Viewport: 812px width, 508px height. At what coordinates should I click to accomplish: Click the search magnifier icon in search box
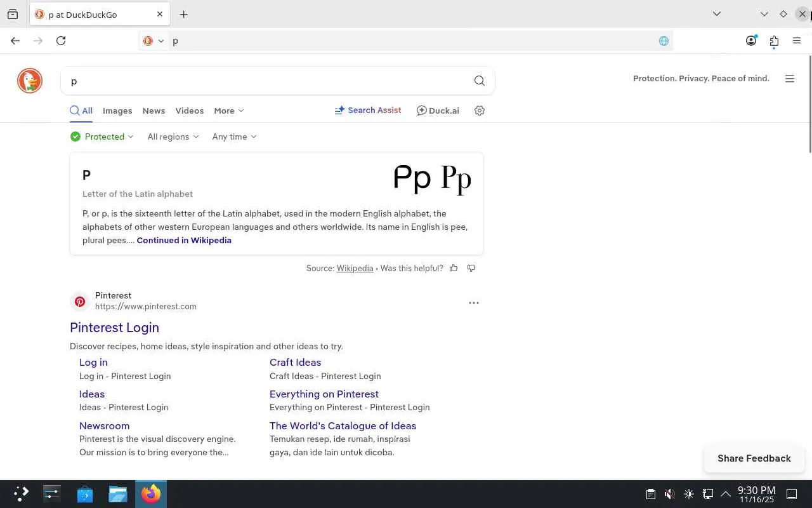point(480,81)
